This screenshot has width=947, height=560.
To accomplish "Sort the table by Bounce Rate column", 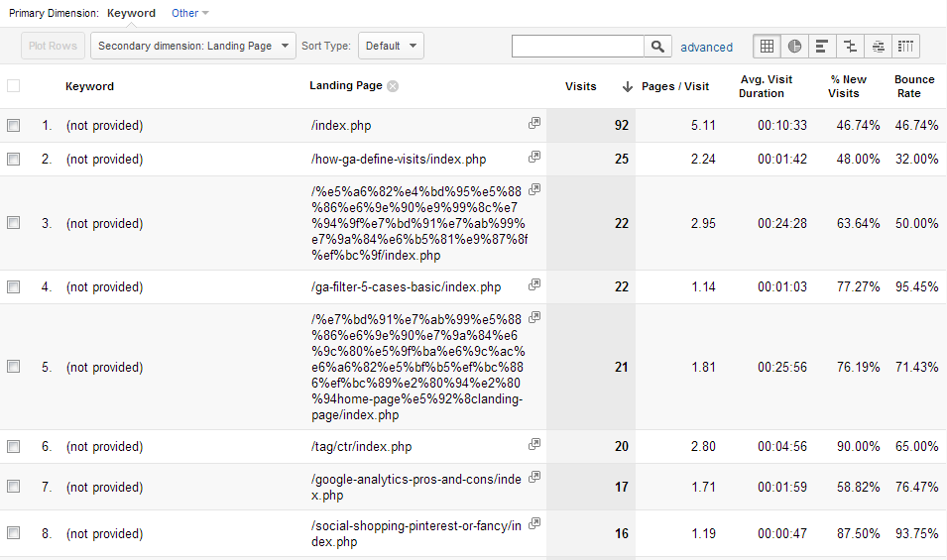I will click(x=913, y=86).
